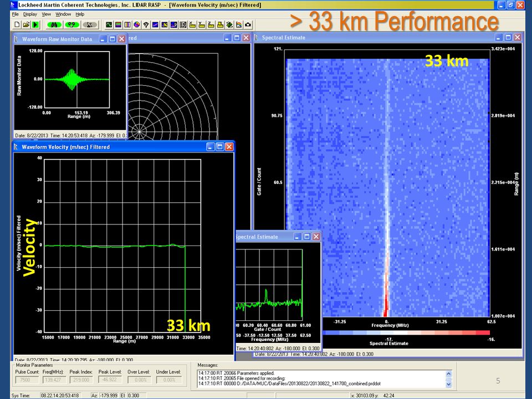Click the New document toolbar icon
The width and height of the screenshot is (532, 399).
coord(17,25)
